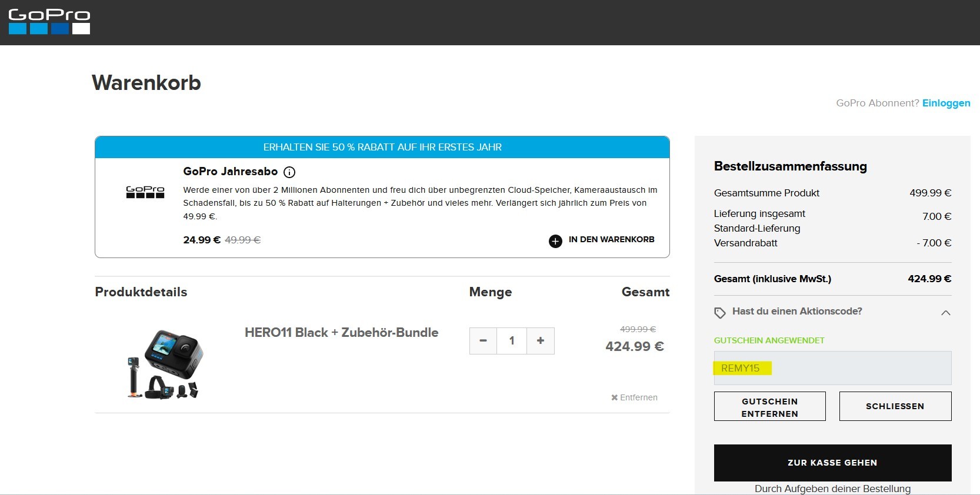This screenshot has width=980, height=495.
Task: Proceed with ZUR KASSE GEHEN button
Action: coord(832,463)
